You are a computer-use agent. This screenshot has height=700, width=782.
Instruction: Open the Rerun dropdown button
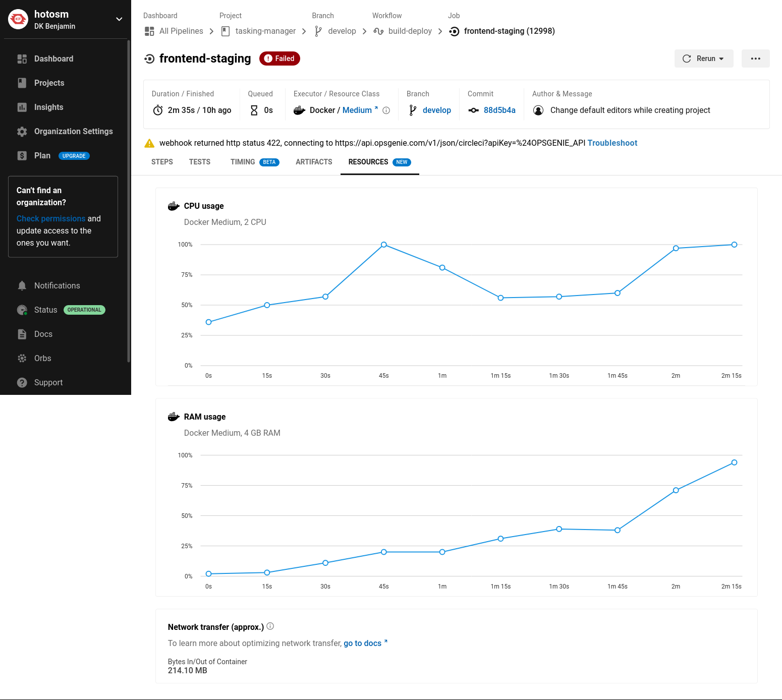(x=704, y=59)
